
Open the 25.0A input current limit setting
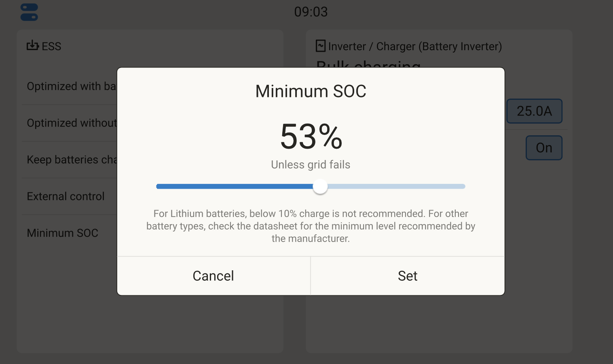(534, 111)
